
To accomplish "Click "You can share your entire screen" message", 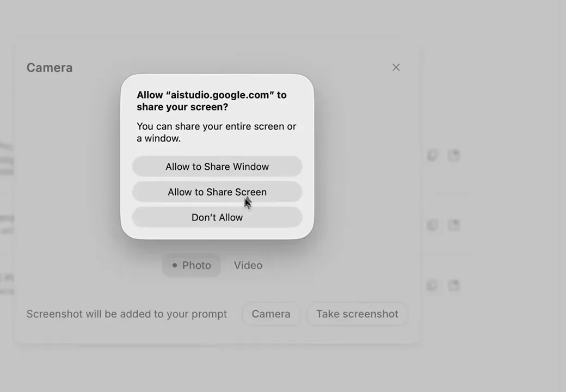I will click(x=216, y=132).
